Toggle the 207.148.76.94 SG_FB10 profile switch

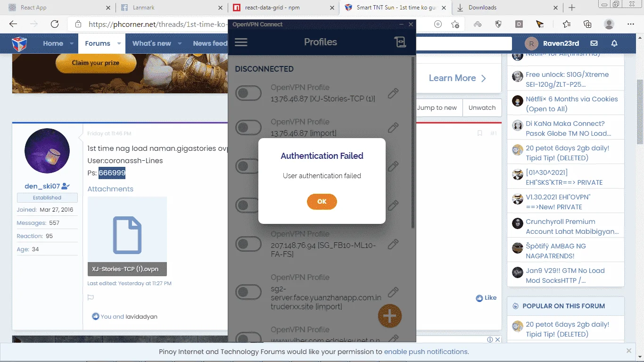[248, 244]
